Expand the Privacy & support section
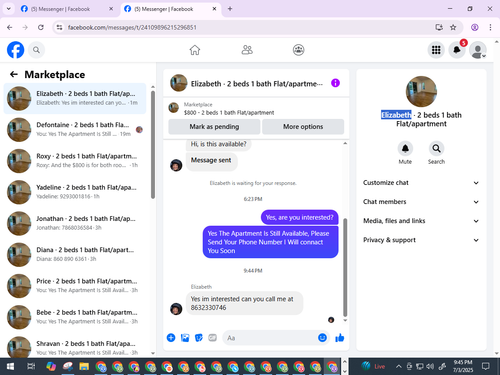Screen dimensions: 500x375 (x=421, y=240)
